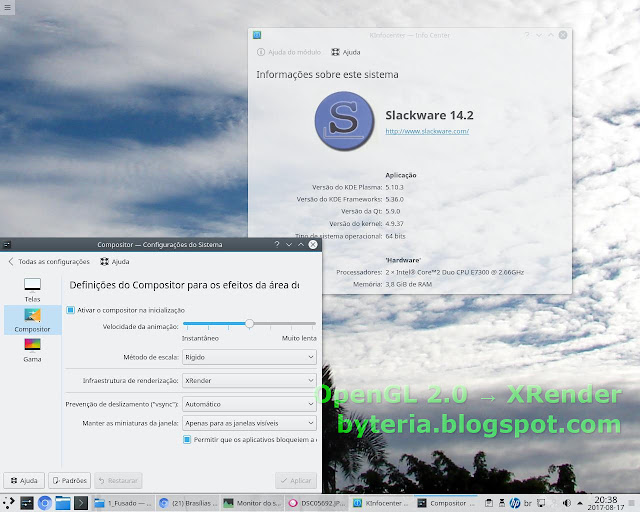Open Prevenção de deslizamento vsync dropdown
This screenshot has height=512, width=640.
pyautogui.click(x=249, y=404)
